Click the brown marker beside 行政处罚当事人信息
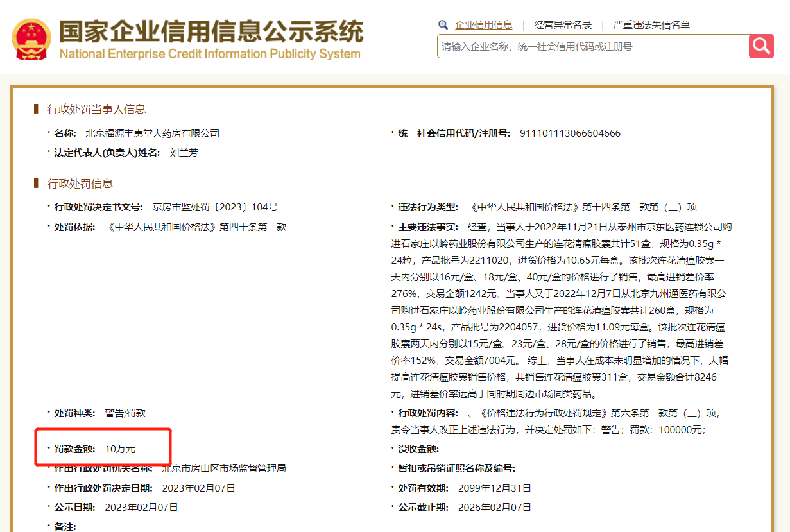Image resolution: width=790 pixels, height=532 pixels. point(37,109)
